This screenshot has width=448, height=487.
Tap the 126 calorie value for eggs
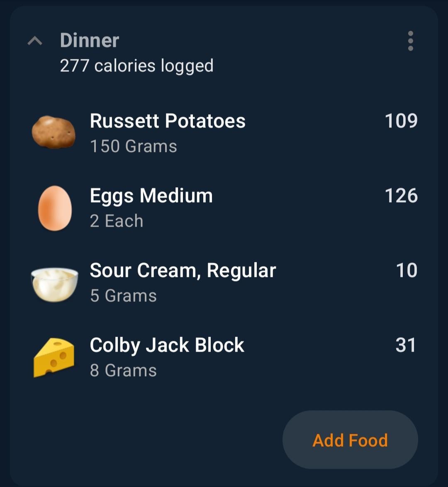click(401, 196)
